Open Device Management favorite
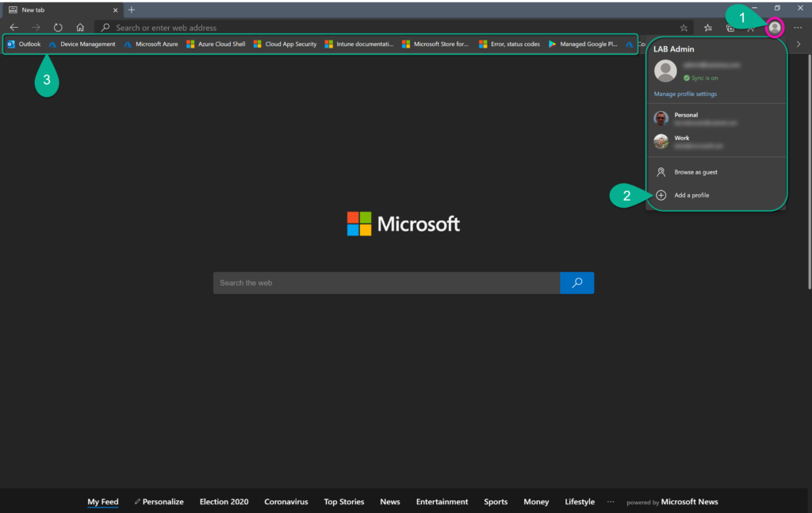Screen dimensions: 812x513 pos(82,44)
